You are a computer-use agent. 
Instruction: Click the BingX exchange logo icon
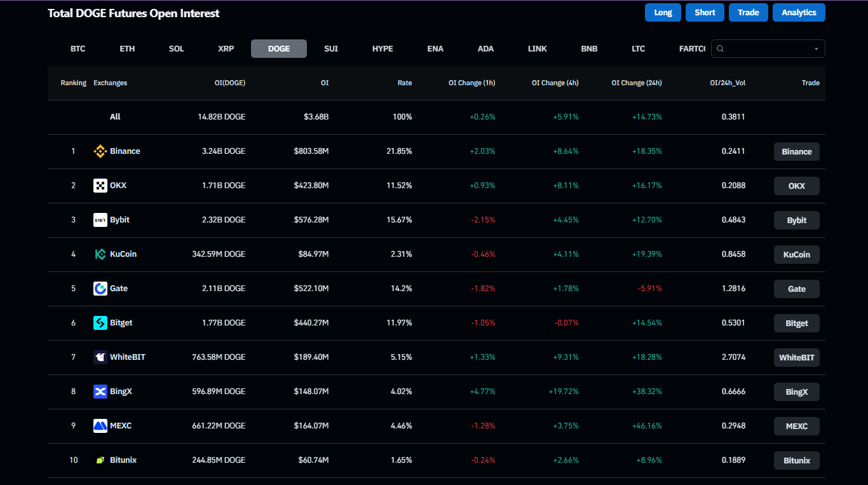coord(100,392)
